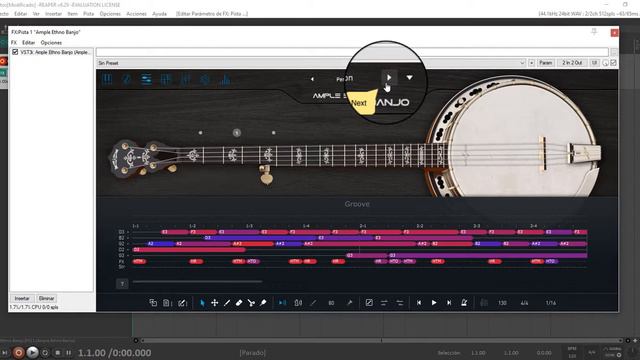Open the preset list drop-down triangle
640x360 pixels.
409,77
